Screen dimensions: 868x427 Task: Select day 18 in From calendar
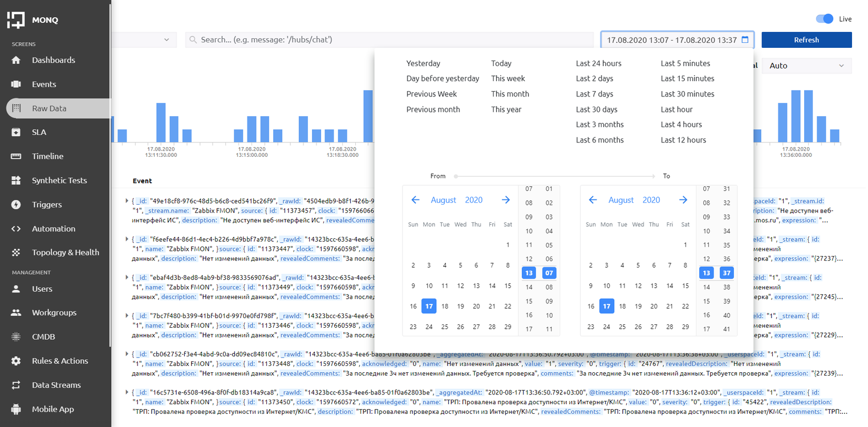[445, 306]
